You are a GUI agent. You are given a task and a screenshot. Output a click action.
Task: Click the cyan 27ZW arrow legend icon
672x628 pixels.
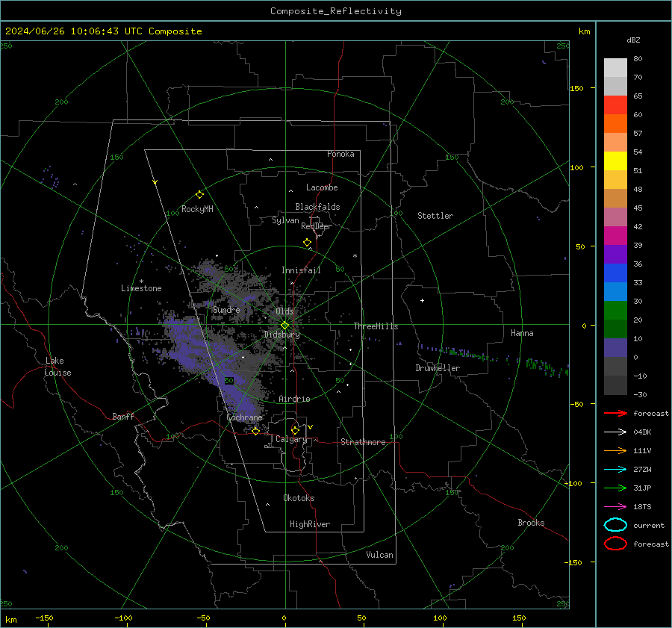(615, 470)
